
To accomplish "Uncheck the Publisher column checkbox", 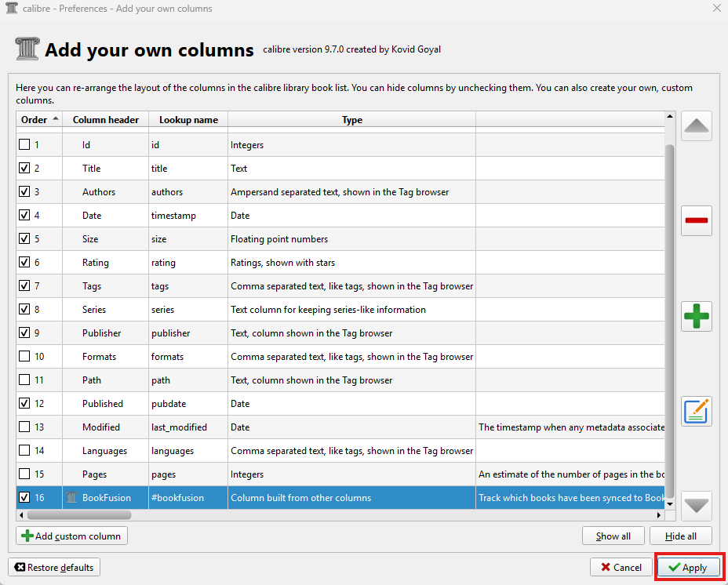I will 24,332.
